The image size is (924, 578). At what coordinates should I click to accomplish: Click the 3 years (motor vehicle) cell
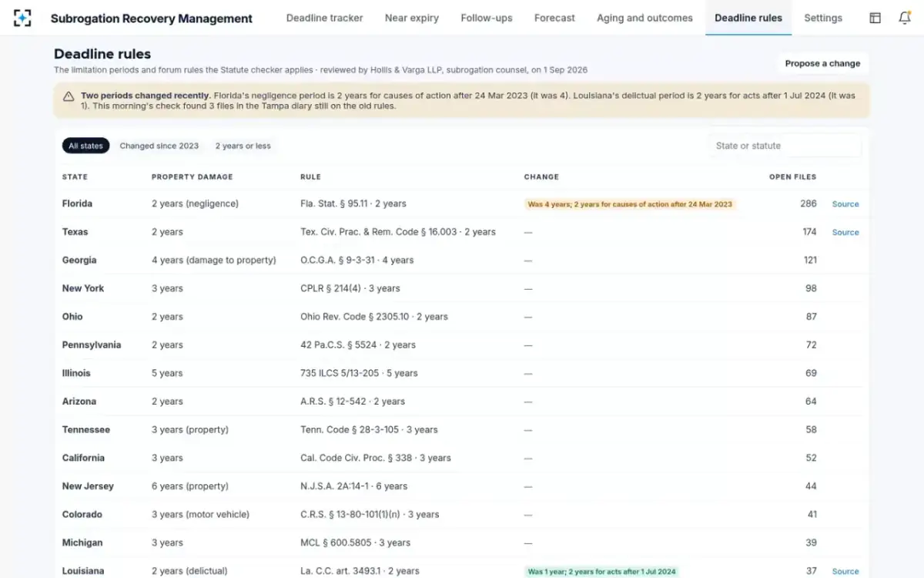click(200, 514)
